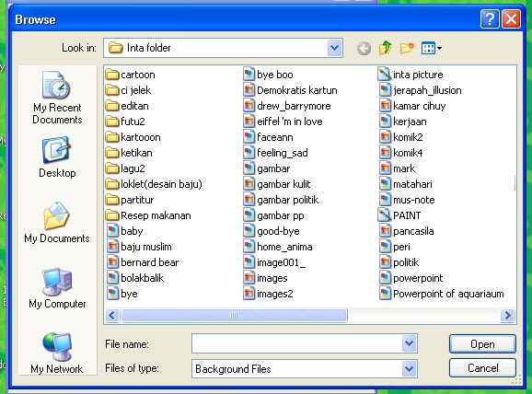
Task: Select file named matahari
Action: [406, 184]
